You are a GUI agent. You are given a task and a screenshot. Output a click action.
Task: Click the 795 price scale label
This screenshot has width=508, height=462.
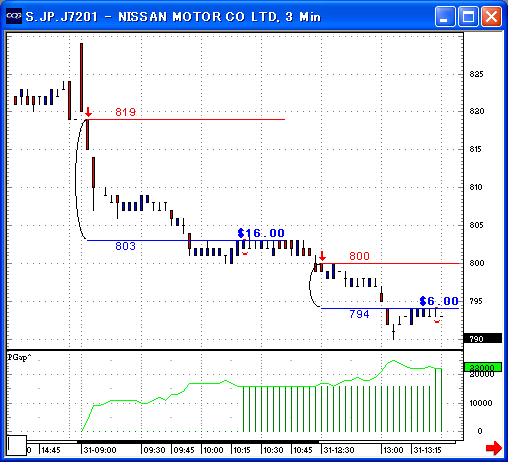point(476,301)
